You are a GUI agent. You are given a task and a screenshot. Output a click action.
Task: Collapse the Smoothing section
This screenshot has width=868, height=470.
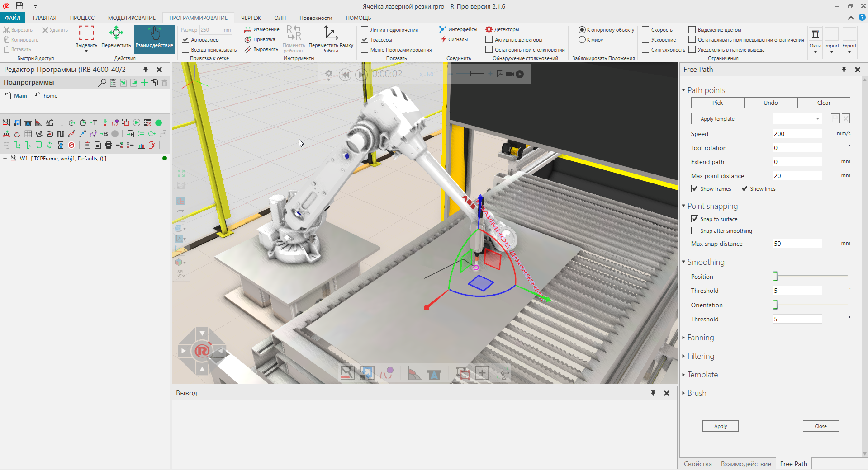[x=684, y=262]
